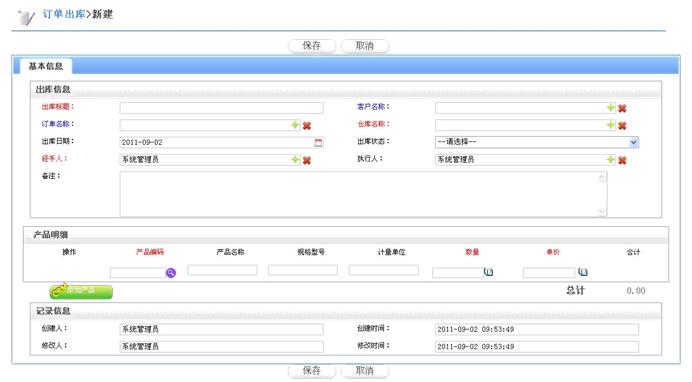This screenshot has width=692, height=382.
Task: Click the copy icon beside the 数量 field
Action: point(489,272)
